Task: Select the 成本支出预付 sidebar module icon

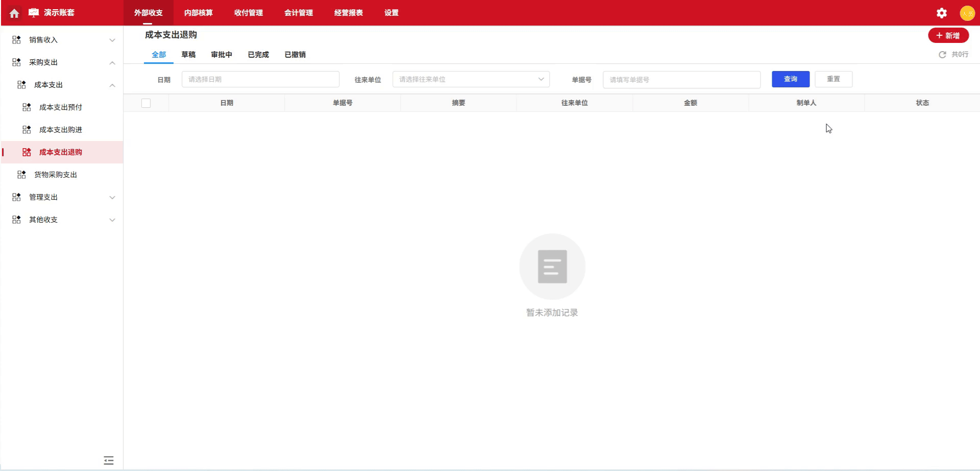Action: coord(26,107)
